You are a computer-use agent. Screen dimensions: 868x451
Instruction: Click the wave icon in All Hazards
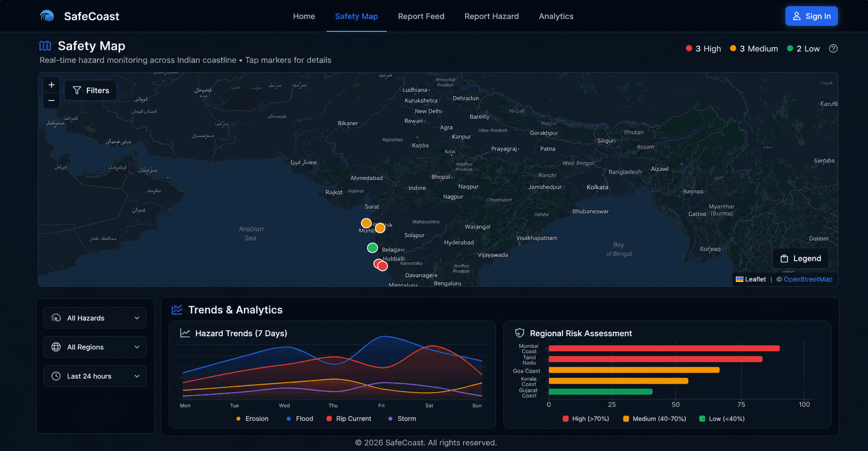tap(56, 318)
